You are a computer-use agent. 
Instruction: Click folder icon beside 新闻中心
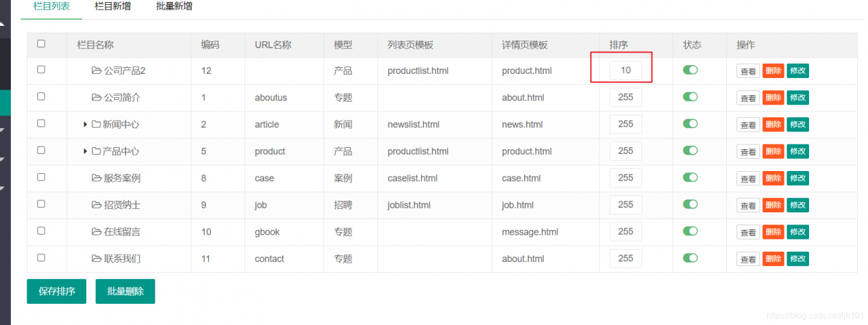click(96, 124)
